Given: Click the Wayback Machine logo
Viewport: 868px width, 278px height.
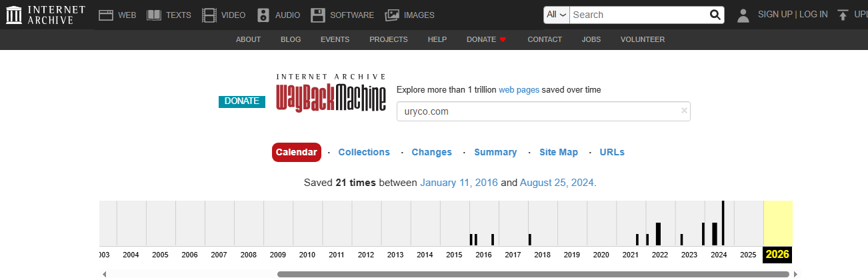Looking at the screenshot, I should coord(331,93).
